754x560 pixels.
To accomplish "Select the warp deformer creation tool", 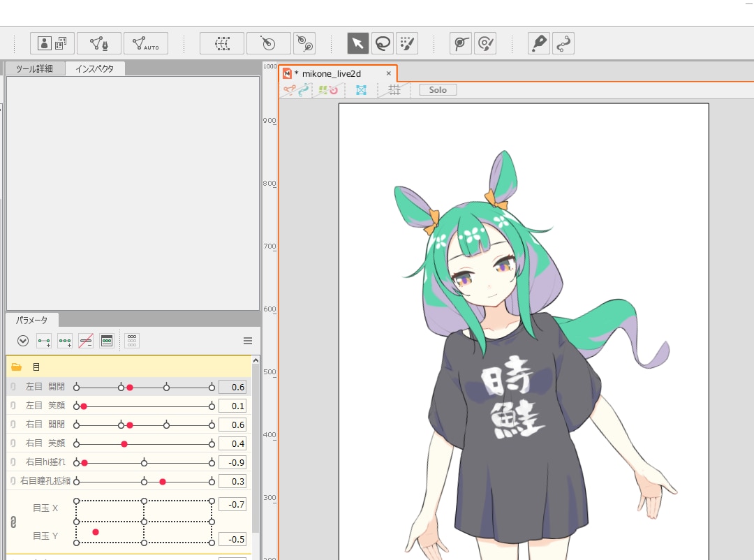I will (222, 43).
